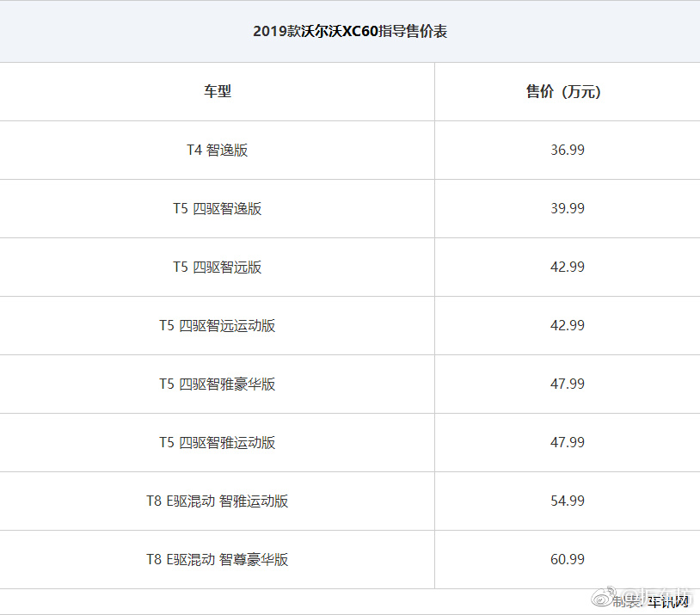Select the T5 四驱智远运动版 model cell
Screen dimensions: 700x615
pyautogui.click(x=217, y=326)
